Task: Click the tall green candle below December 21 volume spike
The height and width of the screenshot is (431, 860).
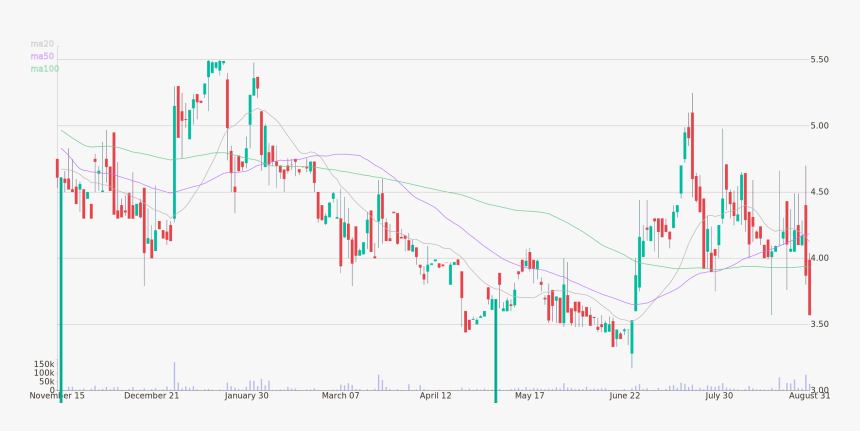Action: tap(174, 163)
